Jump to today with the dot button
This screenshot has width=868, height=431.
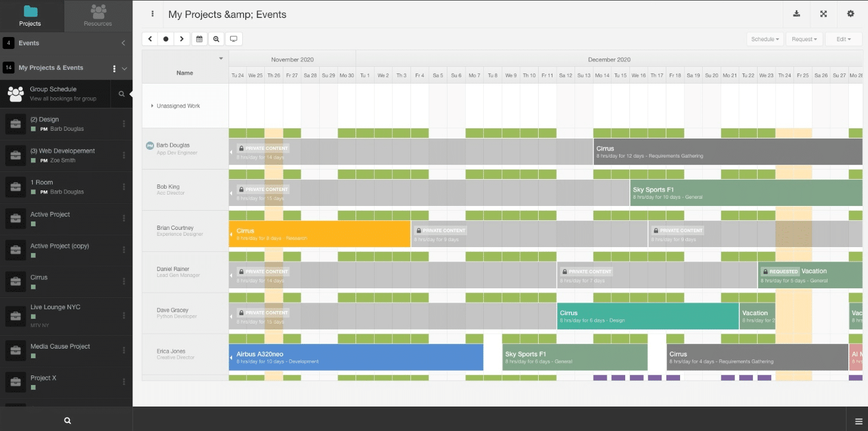click(166, 38)
